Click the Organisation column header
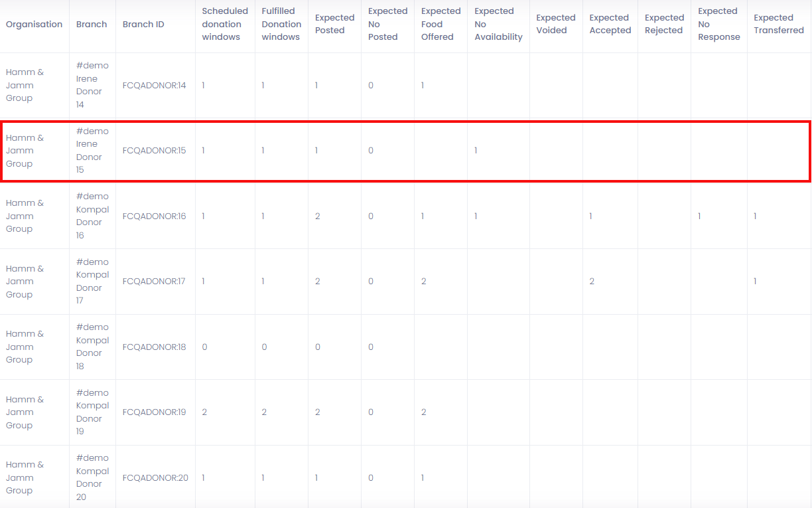 (x=34, y=25)
